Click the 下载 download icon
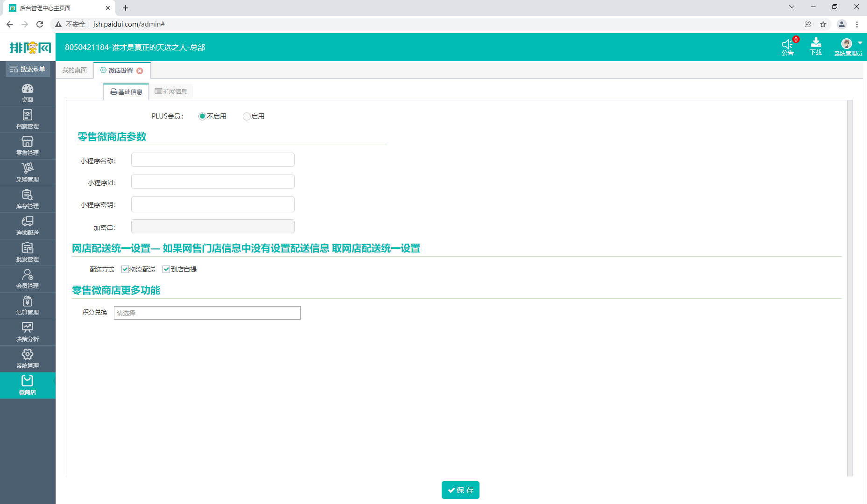The height and width of the screenshot is (504, 867). point(816,47)
